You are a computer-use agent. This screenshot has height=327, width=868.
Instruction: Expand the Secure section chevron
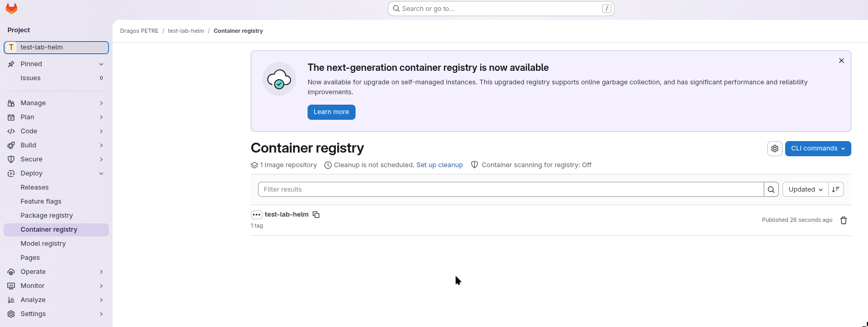[x=101, y=159]
